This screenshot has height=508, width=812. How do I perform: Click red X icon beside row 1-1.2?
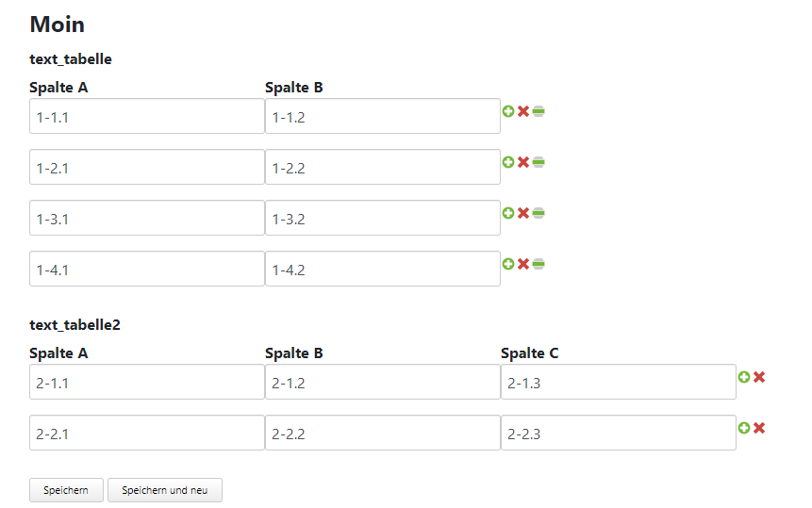pyautogui.click(x=523, y=111)
